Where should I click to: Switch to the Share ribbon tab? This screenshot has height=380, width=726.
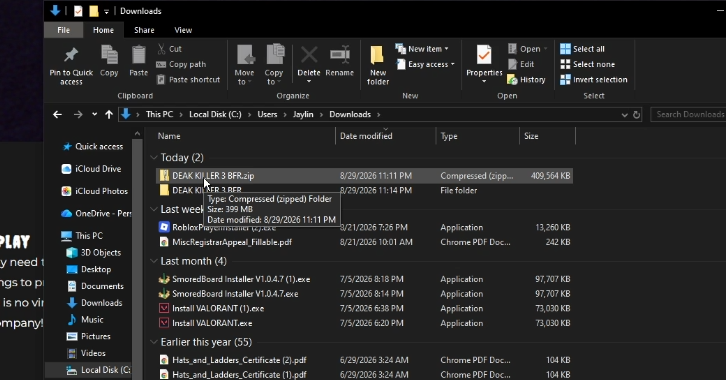(x=144, y=30)
